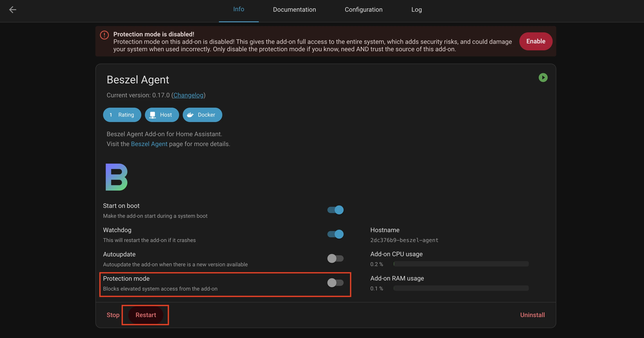View the Log tab

pyautogui.click(x=417, y=9)
